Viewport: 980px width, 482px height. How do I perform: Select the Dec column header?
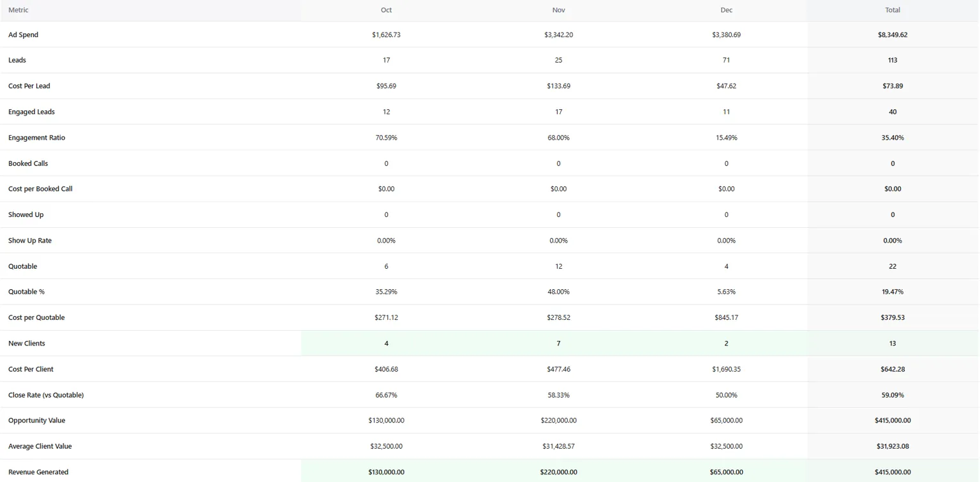[x=726, y=10]
